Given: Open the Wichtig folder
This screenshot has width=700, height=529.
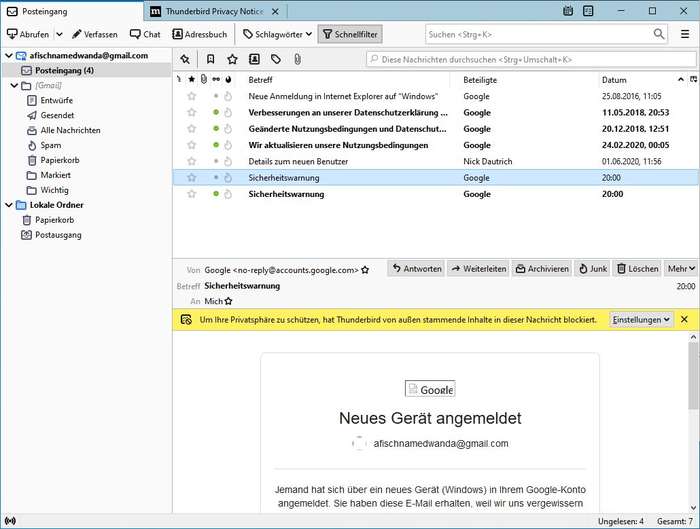Looking at the screenshot, I should [54, 190].
